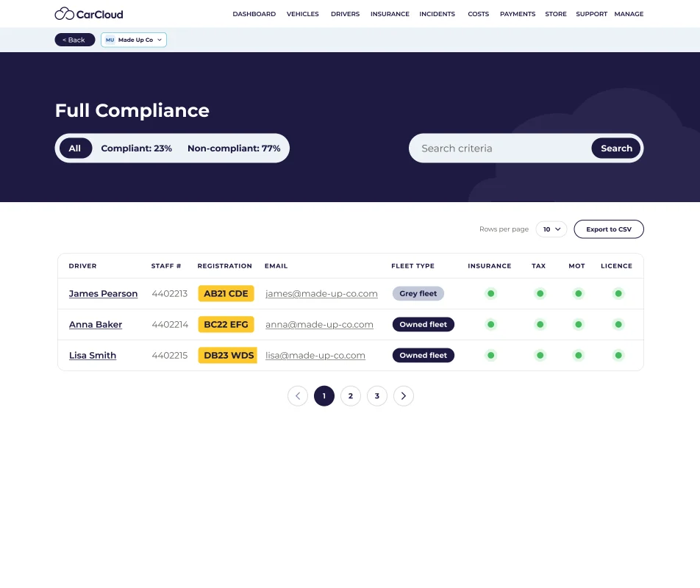Click the MOT column header
The width and height of the screenshot is (700, 588).
576,266
